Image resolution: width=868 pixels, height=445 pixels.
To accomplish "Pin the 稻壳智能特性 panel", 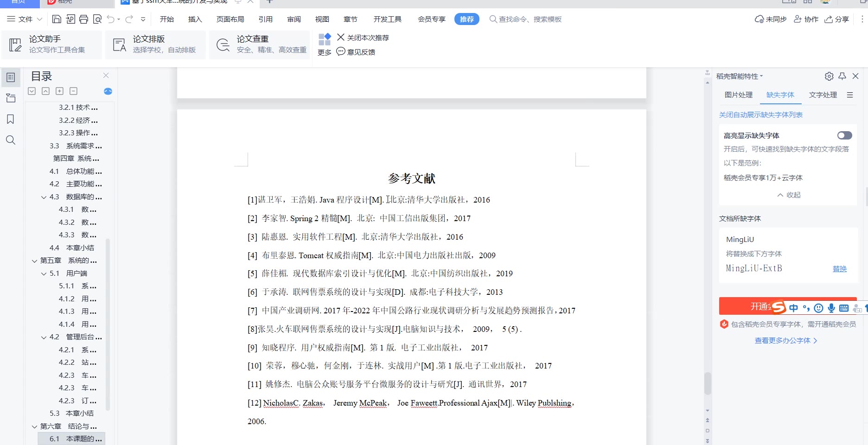I will 842,76.
